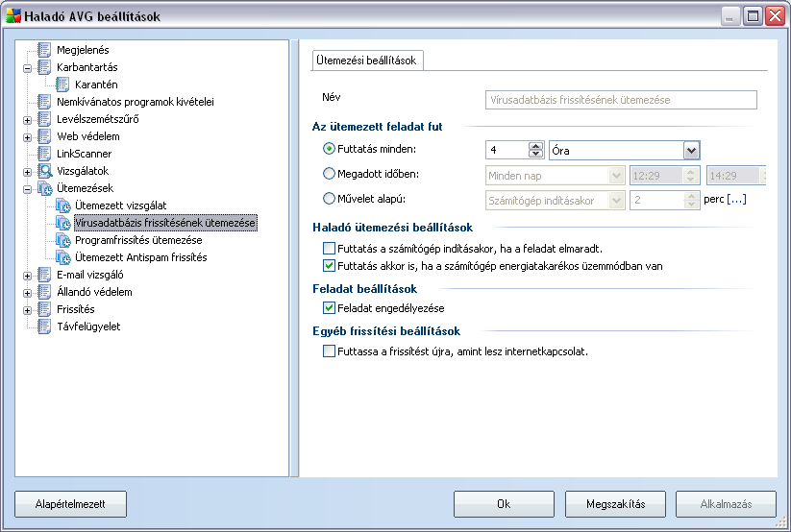Viewport: 791px width, 532px height.
Task: Enable Futtatás a számítógép indításakor checkbox
Action: pyautogui.click(x=329, y=248)
